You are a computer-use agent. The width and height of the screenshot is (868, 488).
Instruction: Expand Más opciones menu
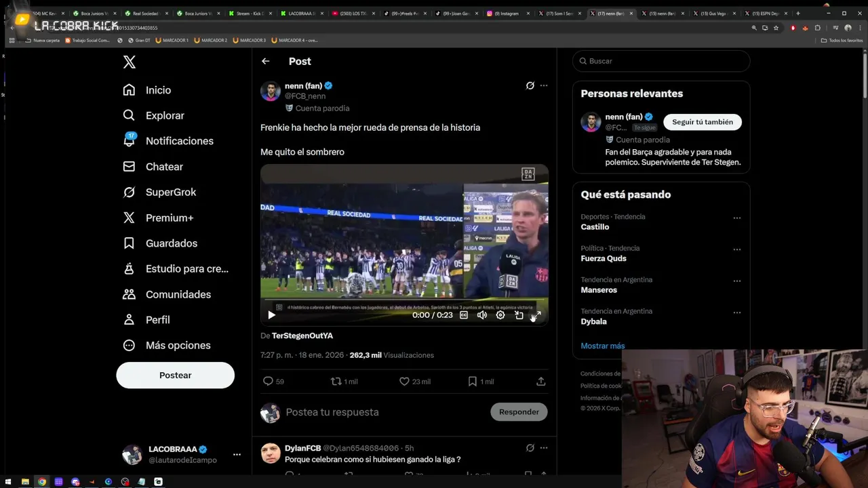[x=166, y=345]
